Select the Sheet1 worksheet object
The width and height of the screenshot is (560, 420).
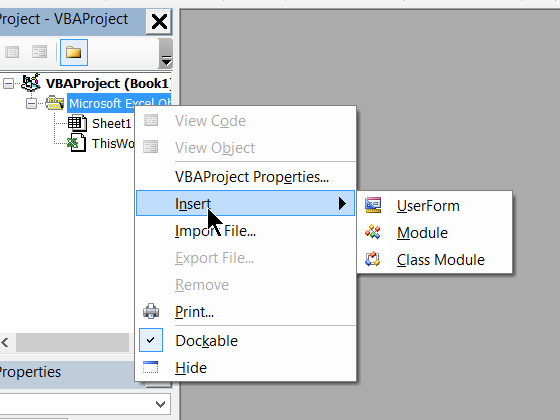[112, 124]
